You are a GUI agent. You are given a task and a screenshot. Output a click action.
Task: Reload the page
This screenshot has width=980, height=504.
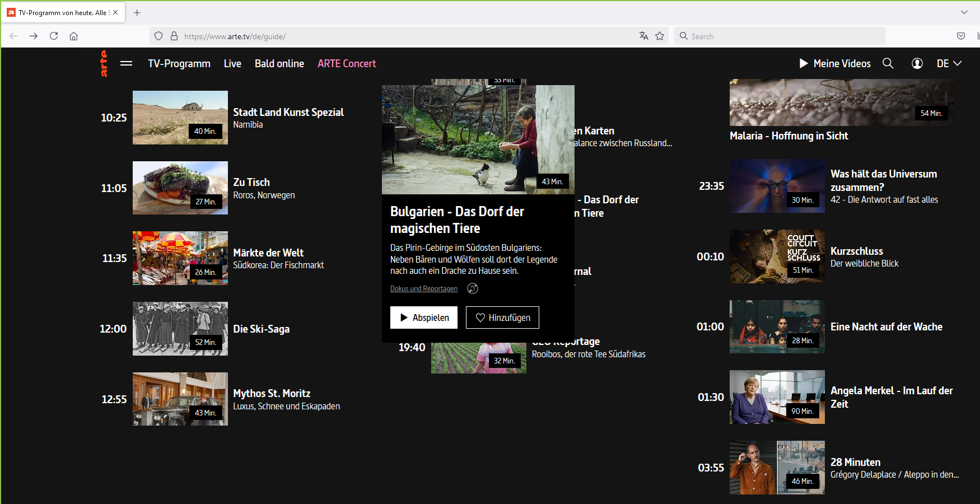tap(54, 36)
